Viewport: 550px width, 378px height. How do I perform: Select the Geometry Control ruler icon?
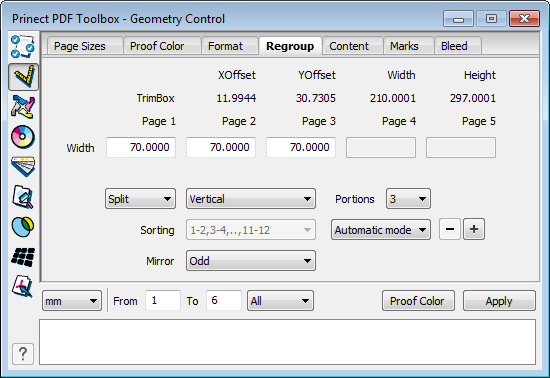pos(23,76)
